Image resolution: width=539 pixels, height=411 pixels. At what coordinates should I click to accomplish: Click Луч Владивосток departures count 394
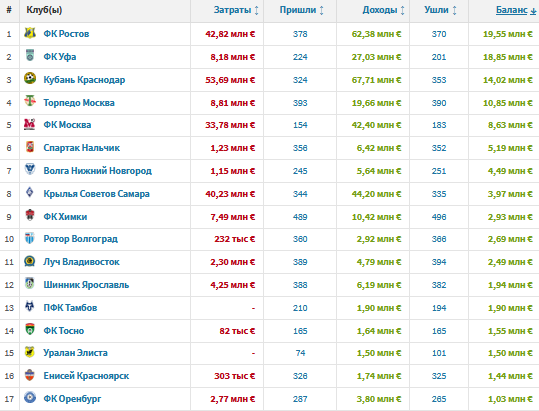click(439, 262)
